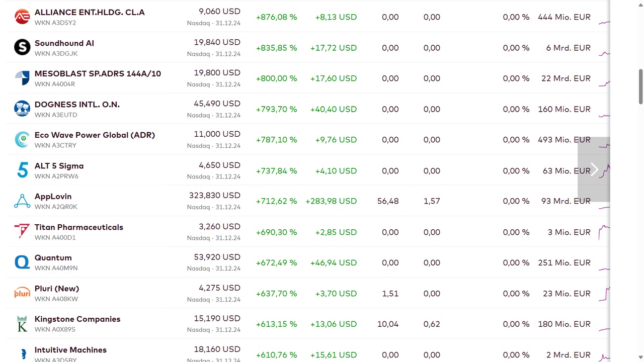The height and width of the screenshot is (362, 644).
Task: Open the Pluri sparkline chart thumbnail
Action: (604, 294)
